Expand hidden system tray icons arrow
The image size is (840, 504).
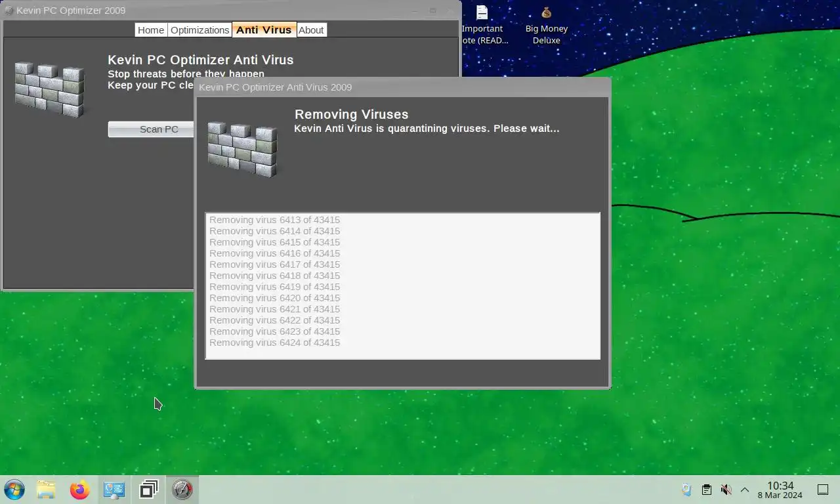pos(745,490)
